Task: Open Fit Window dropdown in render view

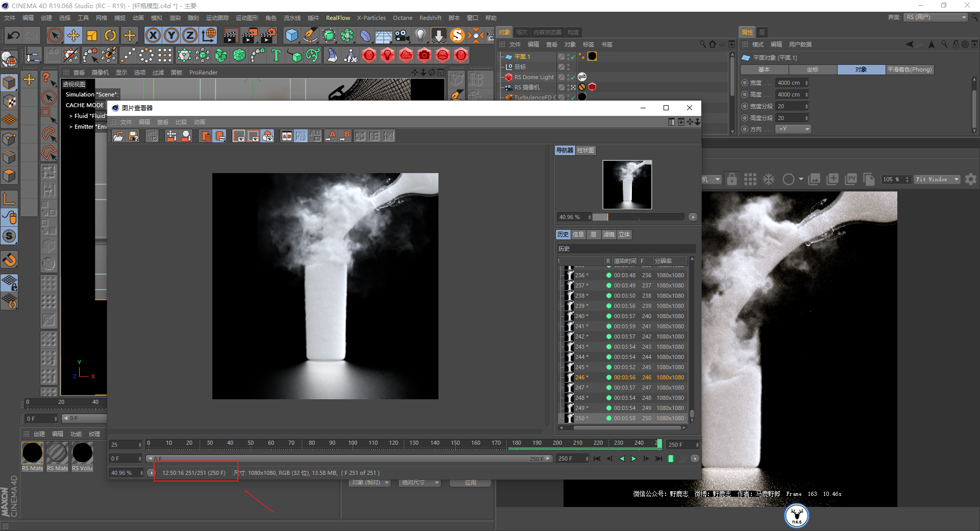Action: [x=937, y=179]
